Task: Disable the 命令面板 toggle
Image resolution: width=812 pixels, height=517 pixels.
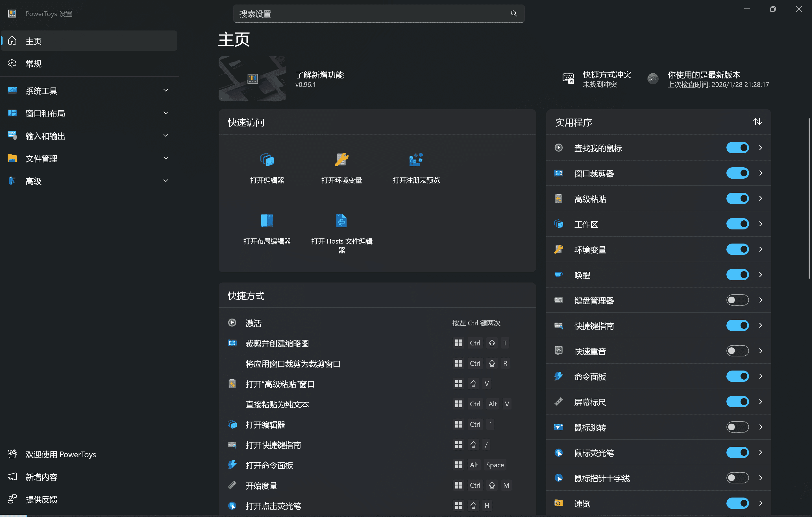Action: click(737, 376)
